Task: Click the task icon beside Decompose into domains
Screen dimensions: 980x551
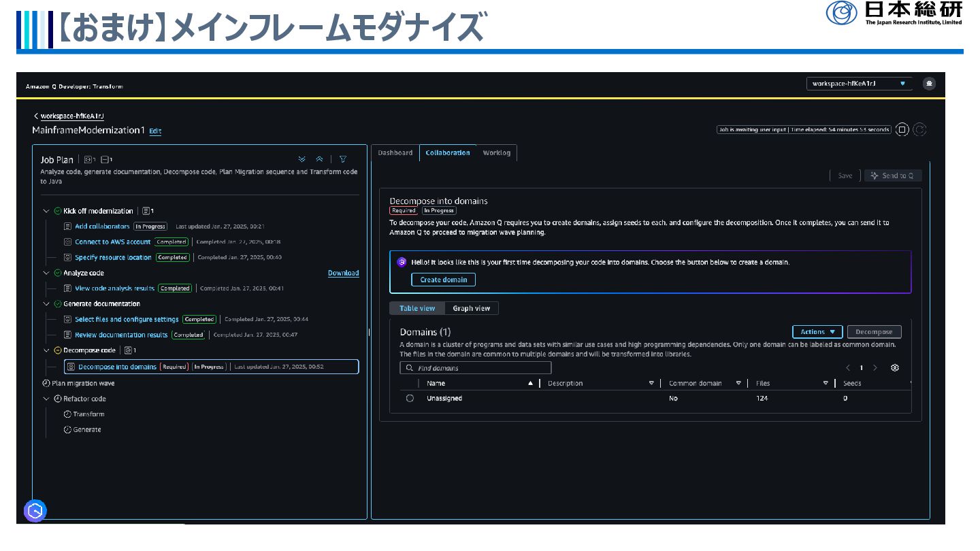Action: [70, 367]
